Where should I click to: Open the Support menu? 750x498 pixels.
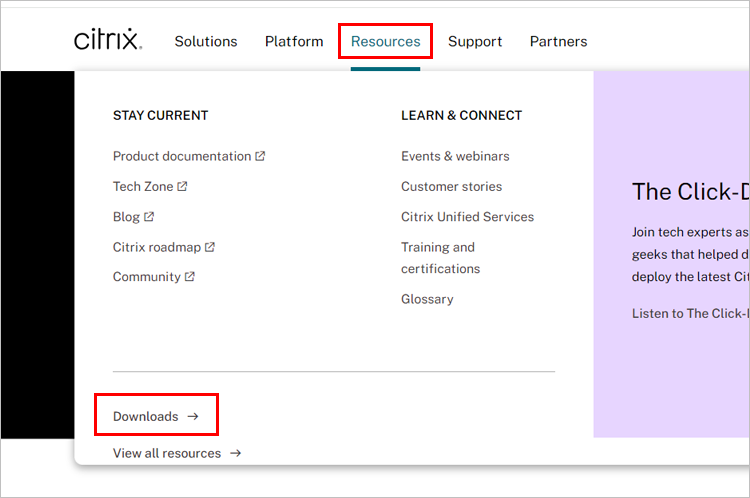475,41
